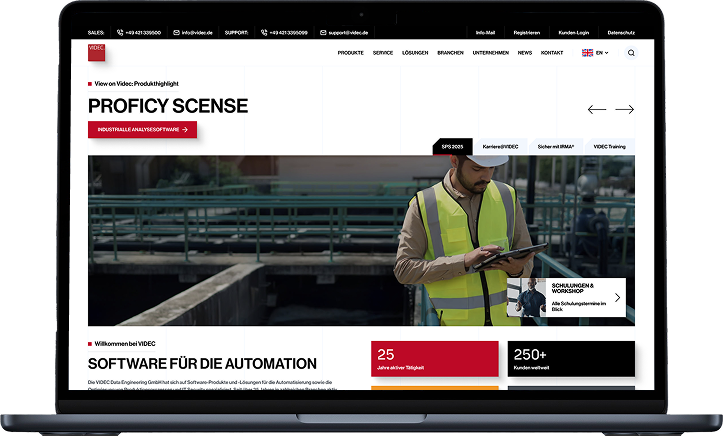Click the VIDEC logo in the header
Screen dimensions: 723x436
[x=96, y=52]
